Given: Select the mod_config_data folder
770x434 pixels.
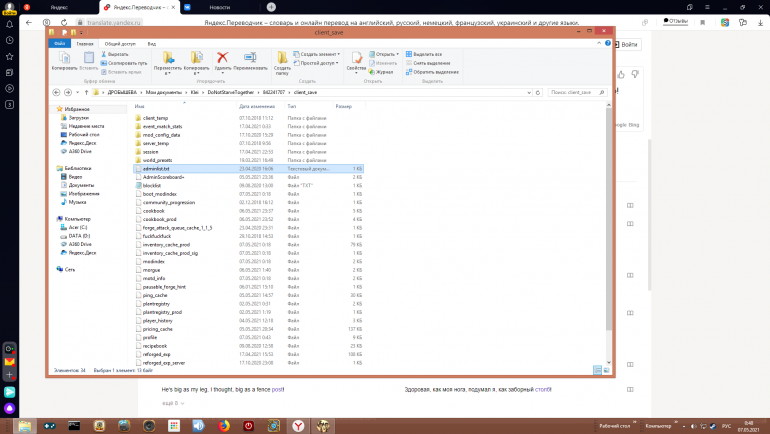Looking at the screenshot, I should 162,135.
